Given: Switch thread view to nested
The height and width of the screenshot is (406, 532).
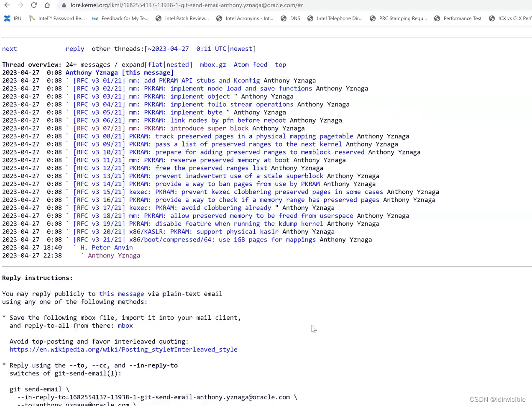Looking at the screenshot, I should (x=178, y=64).
